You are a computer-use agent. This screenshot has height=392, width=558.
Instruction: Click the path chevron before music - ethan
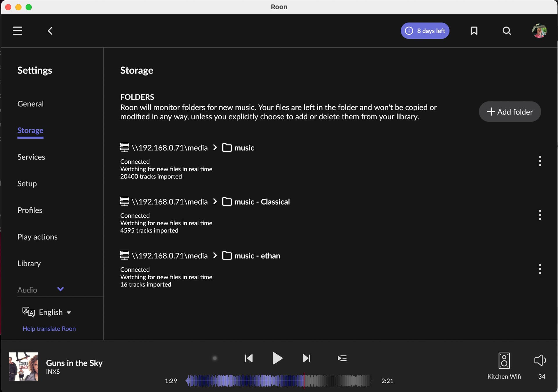click(x=215, y=255)
